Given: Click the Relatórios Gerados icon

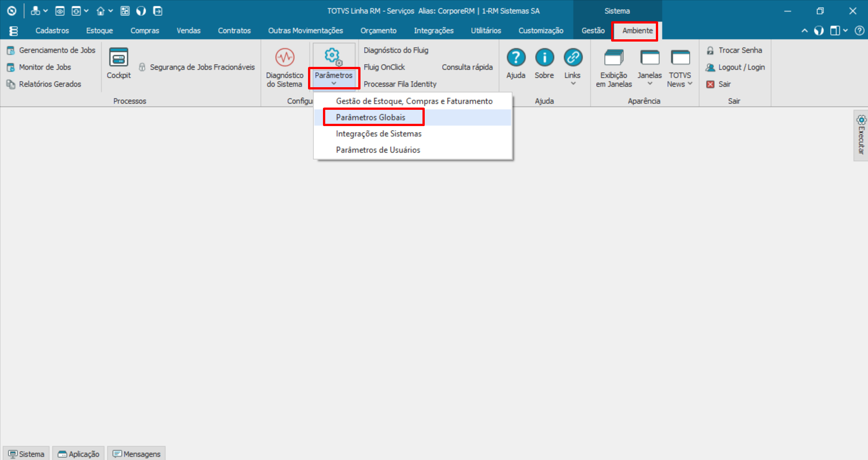Looking at the screenshot, I should tap(11, 84).
